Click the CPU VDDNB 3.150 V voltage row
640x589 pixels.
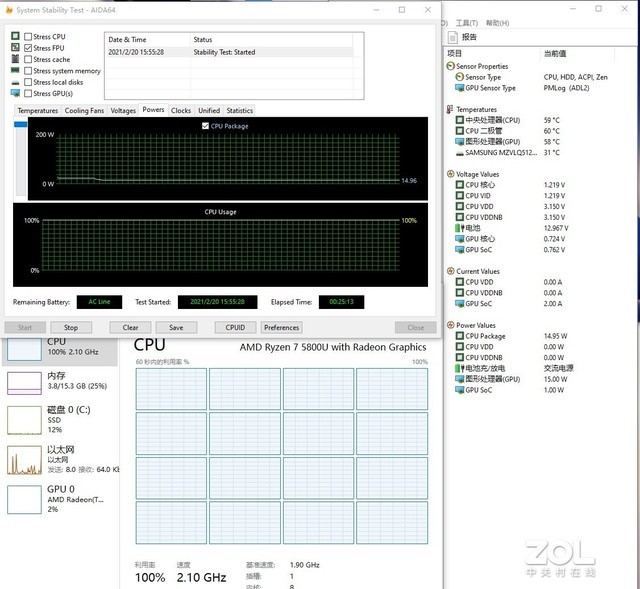click(511, 217)
